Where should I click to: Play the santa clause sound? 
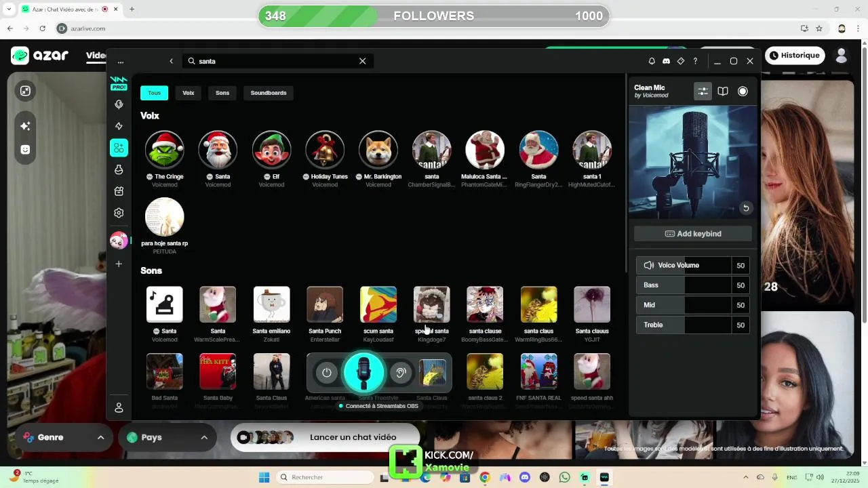(485, 304)
